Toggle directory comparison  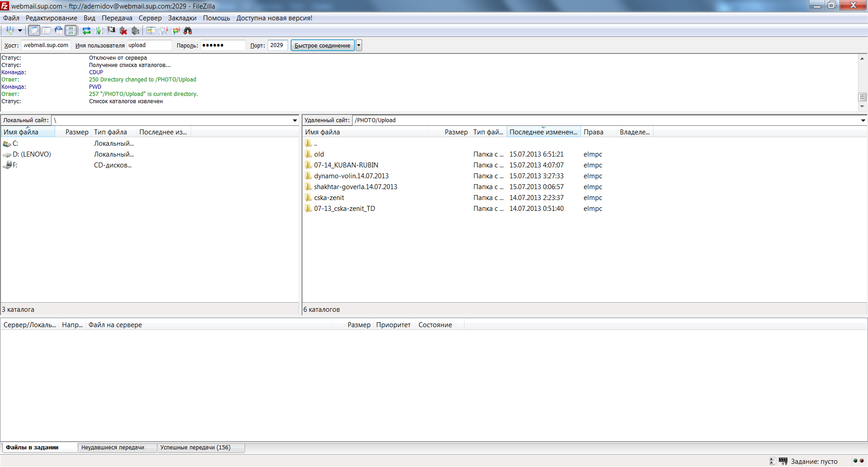164,30
